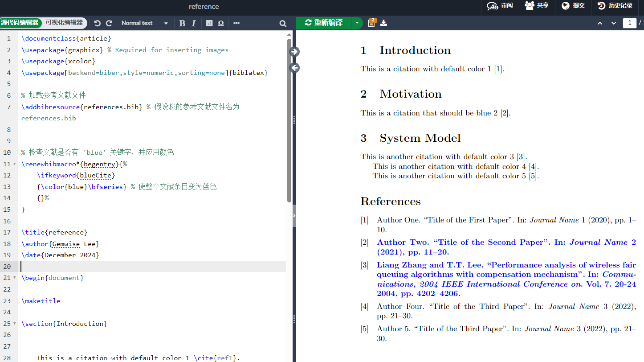Click the redo arrow in editor toolbar
The image size is (644, 362).
click(x=109, y=23)
